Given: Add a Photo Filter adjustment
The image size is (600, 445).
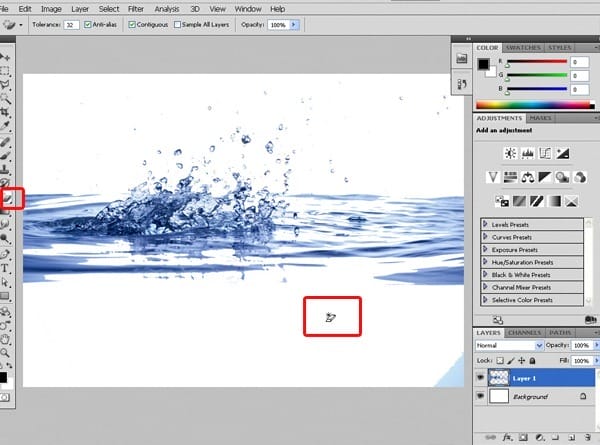Looking at the screenshot, I should point(562,177).
